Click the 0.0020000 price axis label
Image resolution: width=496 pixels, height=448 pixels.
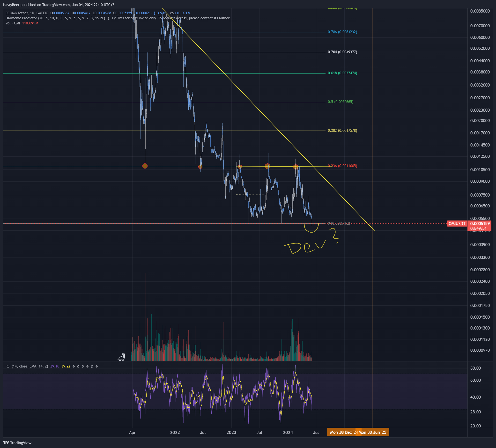[x=480, y=121]
